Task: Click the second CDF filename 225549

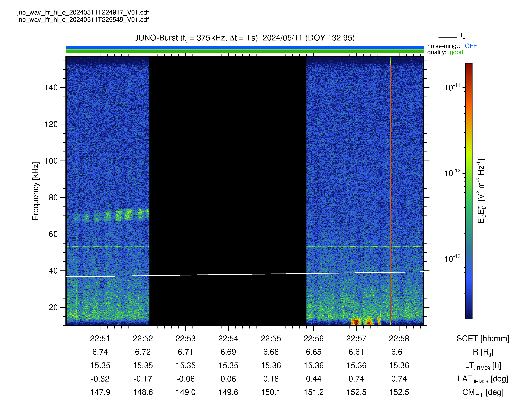Action: point(83,20)
